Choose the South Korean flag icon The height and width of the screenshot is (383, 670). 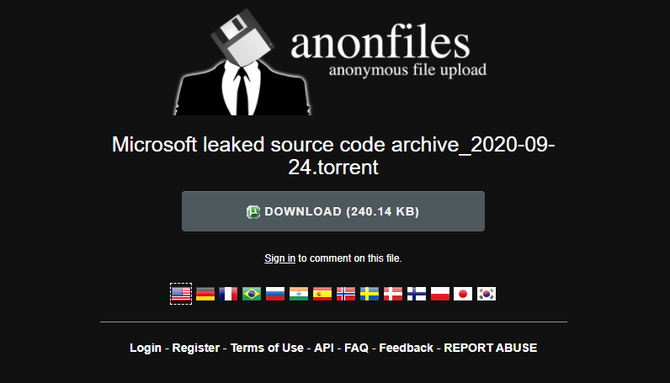[486, 294]
